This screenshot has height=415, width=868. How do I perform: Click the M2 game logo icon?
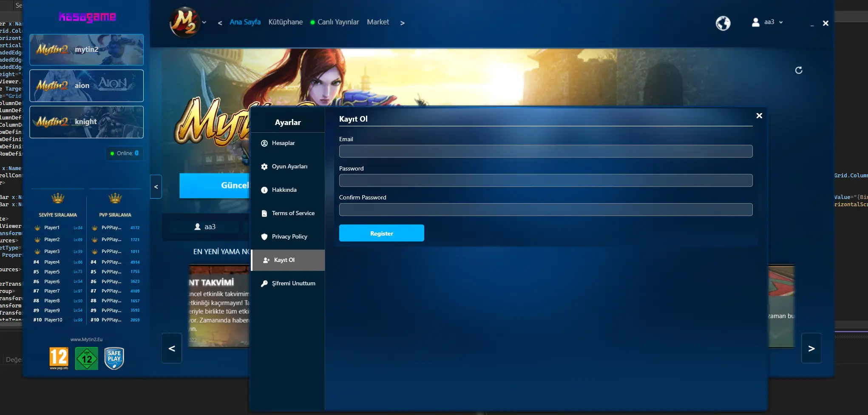(x=184, y=23)
